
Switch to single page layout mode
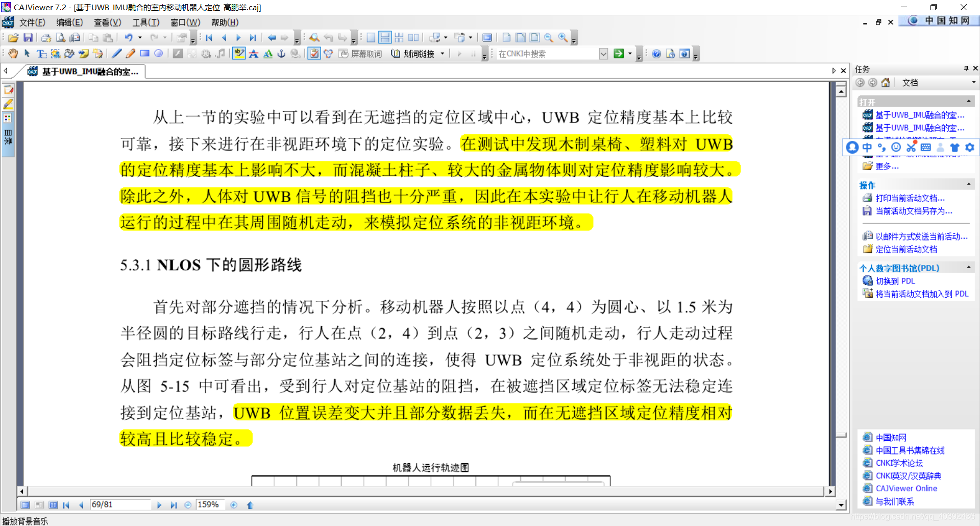click(x=371, y=38)
